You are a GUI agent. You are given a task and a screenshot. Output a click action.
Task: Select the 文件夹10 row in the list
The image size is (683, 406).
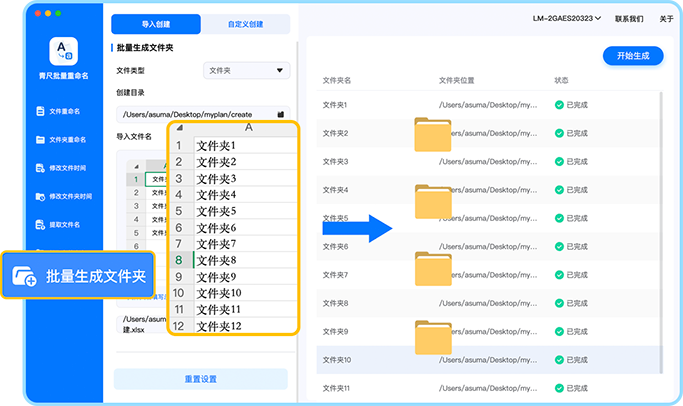pyautogui.click(x=490, y=359)
